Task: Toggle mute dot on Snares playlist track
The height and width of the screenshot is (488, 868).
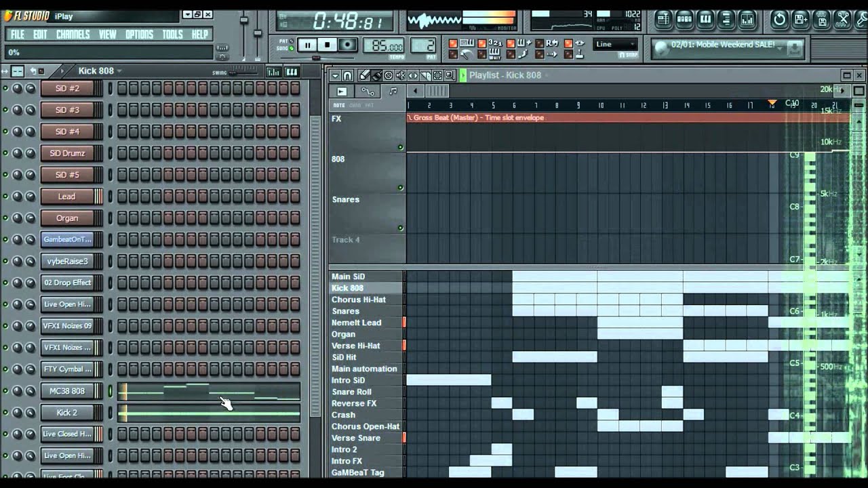Action: tap(400, 228)
